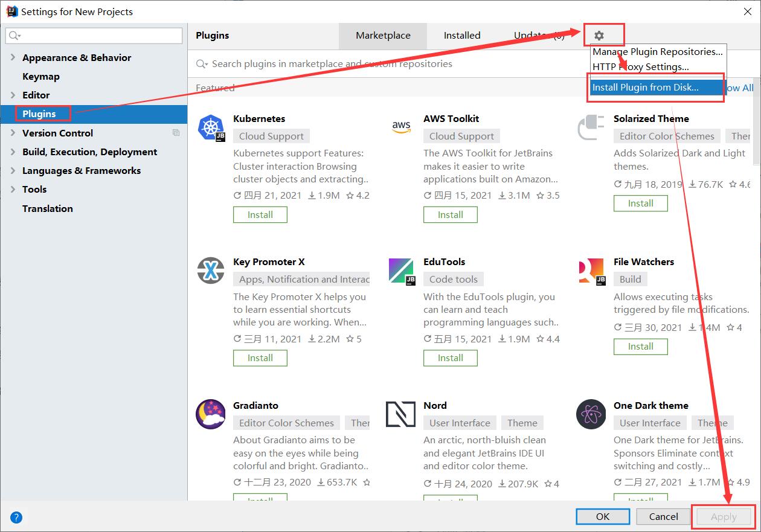761x532 pixels.
Task: Open the Kubernetes plugin title
Action: (x=259, y=119)
